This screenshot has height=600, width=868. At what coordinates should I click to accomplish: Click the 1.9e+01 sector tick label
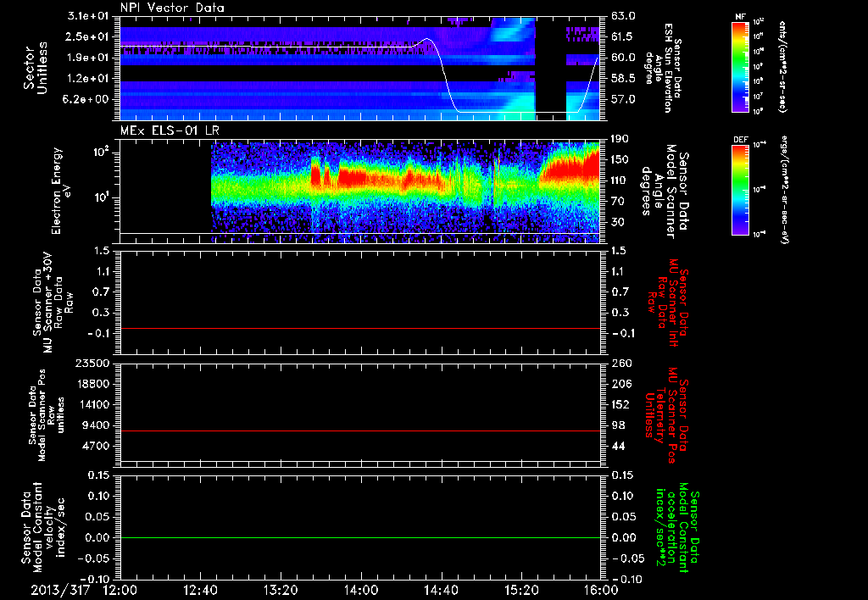[88, 58]
